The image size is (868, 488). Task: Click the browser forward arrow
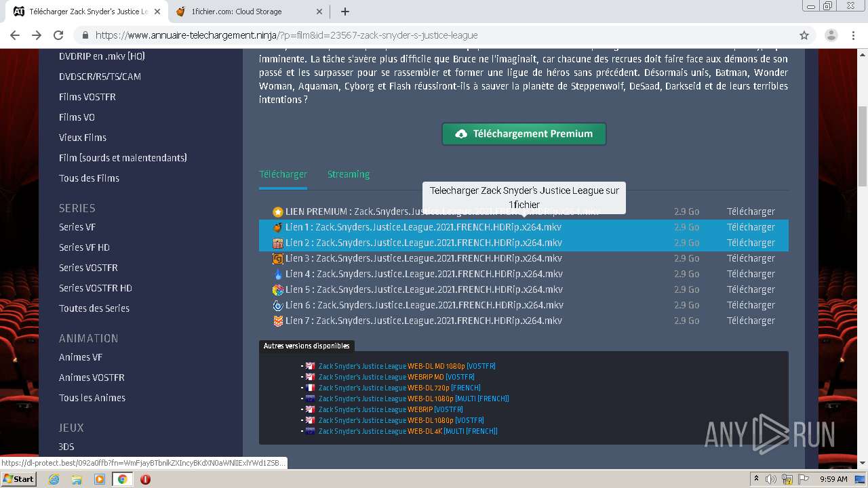pyautogui.click(x=37, y=35)
